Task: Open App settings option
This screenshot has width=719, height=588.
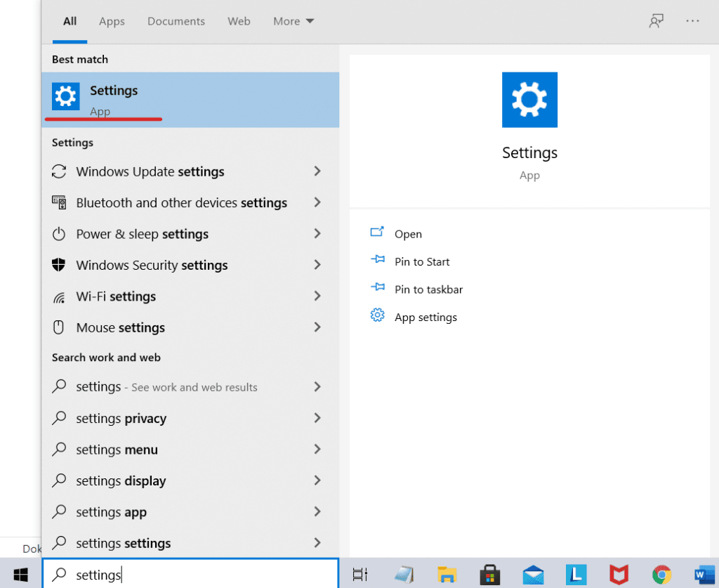Action: click(426, 318)
